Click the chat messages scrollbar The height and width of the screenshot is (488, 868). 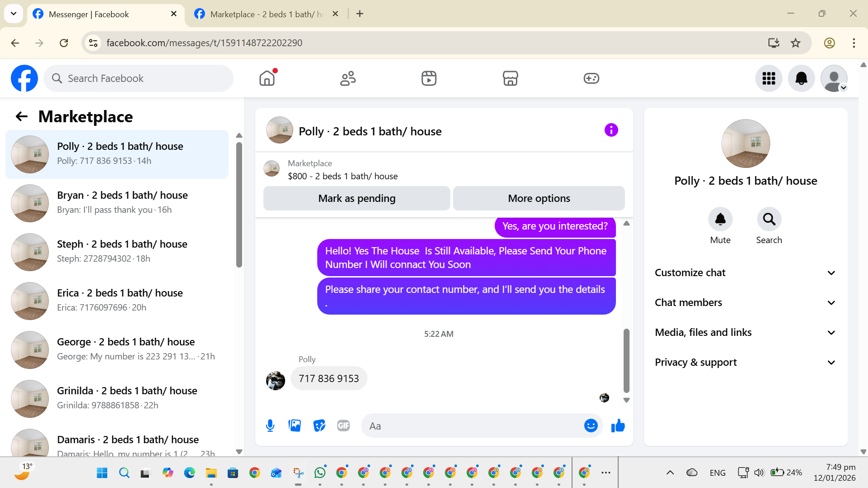tap(626, 360)
